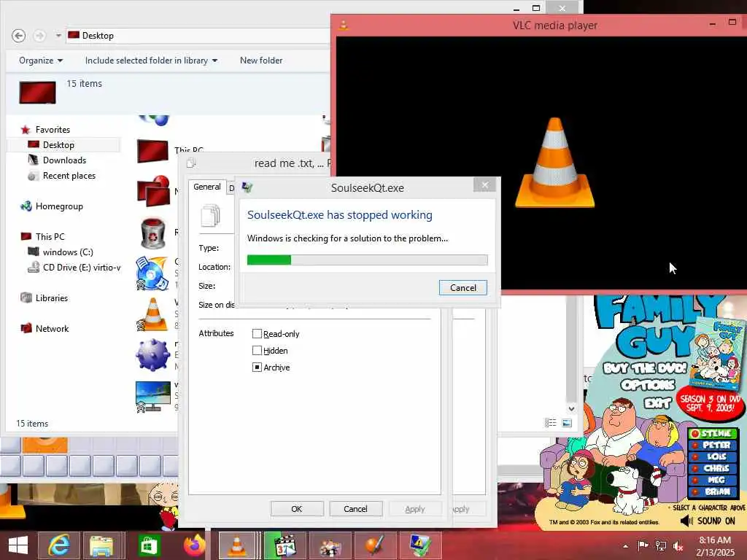Select the Meg character button
The height and width of the screenshot is (560, 747).
(712, 480)
